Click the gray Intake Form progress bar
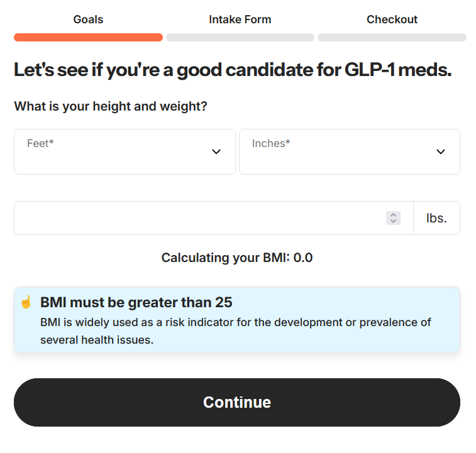This screenshot has height=453, width=476. 240,38
